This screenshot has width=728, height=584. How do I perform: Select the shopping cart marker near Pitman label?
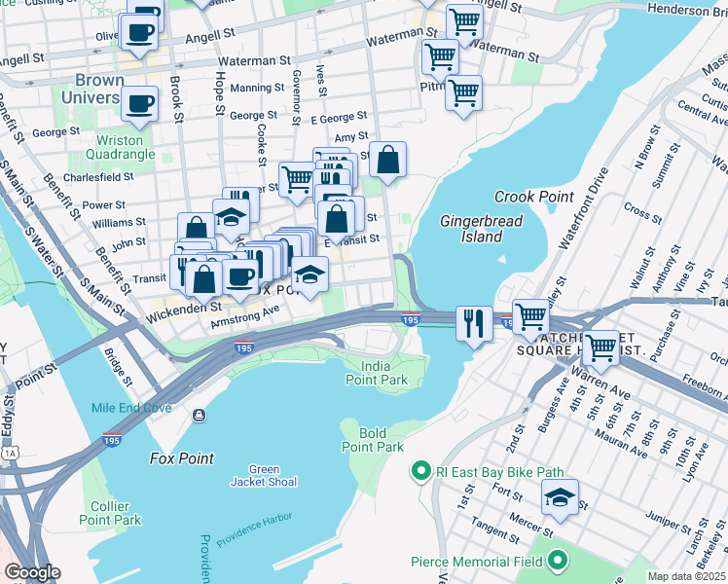(464, 94)
